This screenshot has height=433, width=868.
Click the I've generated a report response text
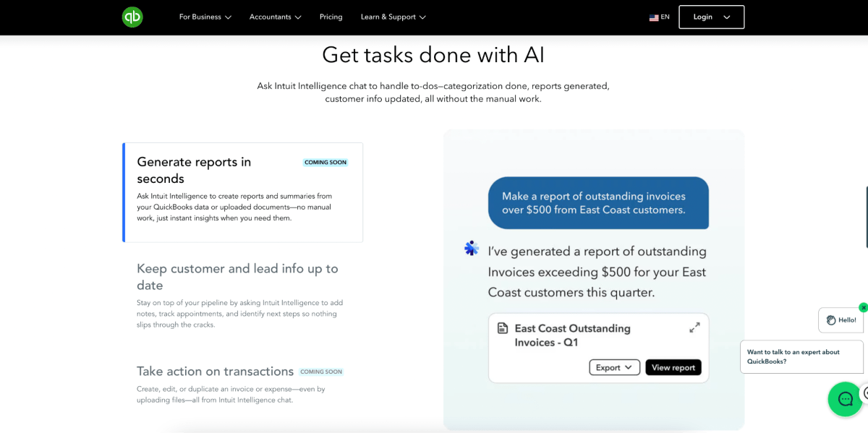(597, 272)
